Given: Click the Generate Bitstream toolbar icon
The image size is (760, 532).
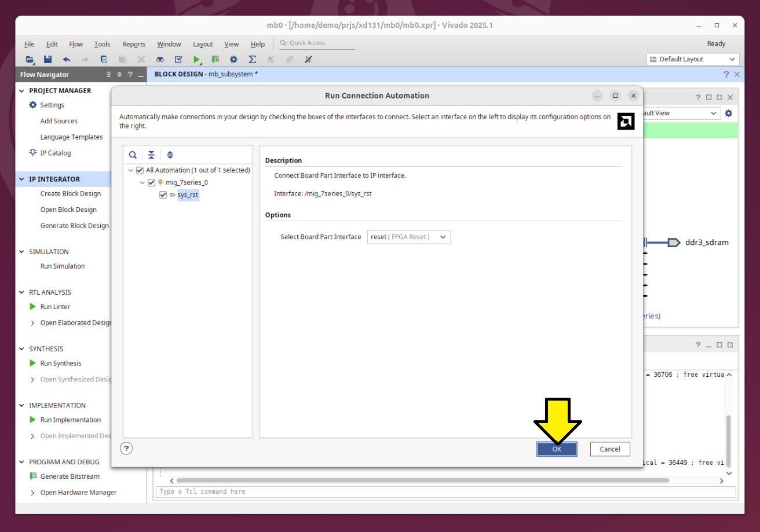Looking at the screenshot, I should tap(215, 59).
